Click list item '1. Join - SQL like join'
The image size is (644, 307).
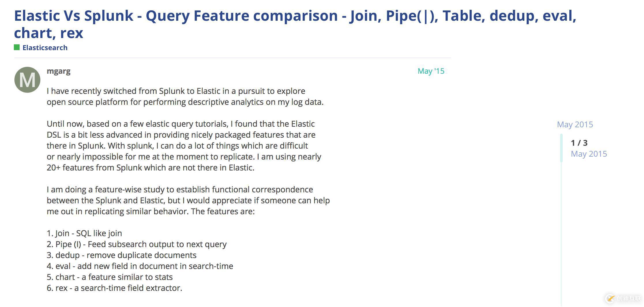pos(84,233)
